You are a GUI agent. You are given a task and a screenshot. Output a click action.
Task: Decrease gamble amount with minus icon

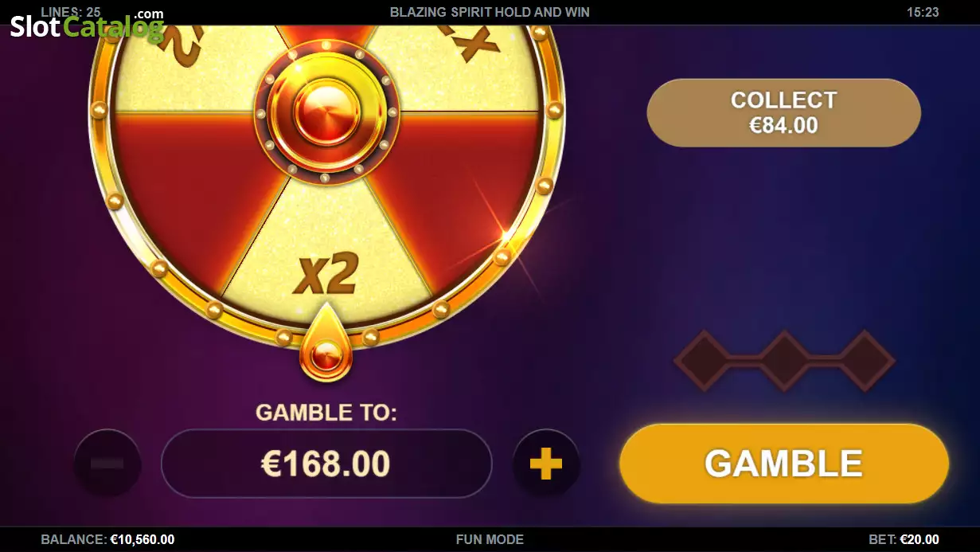pyautogui.click(x=107, y=464)
